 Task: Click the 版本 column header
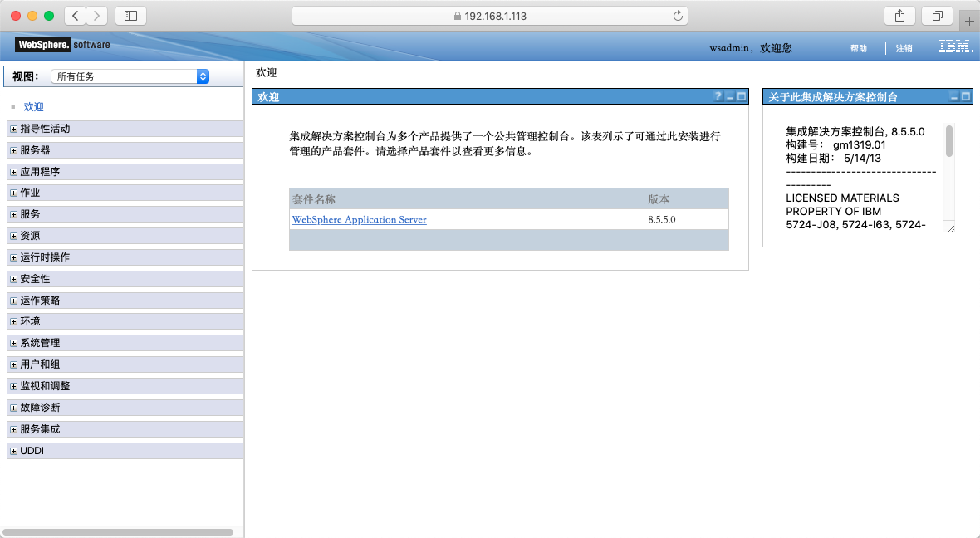click(659, 199)
